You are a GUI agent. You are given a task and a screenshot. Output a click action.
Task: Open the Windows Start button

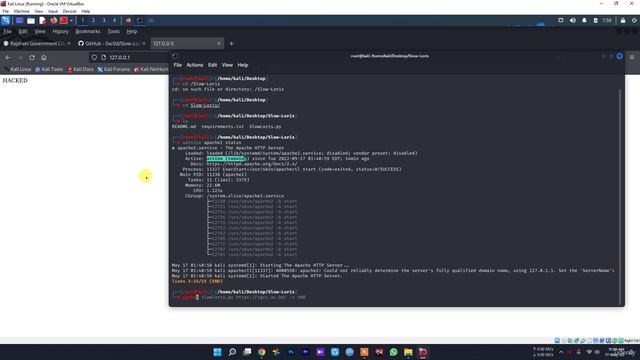point(218,352)
